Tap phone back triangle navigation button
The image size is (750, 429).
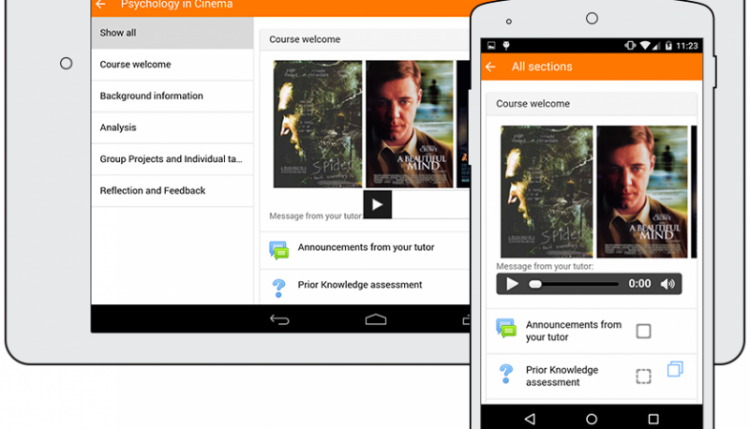[x=530, y=419]
